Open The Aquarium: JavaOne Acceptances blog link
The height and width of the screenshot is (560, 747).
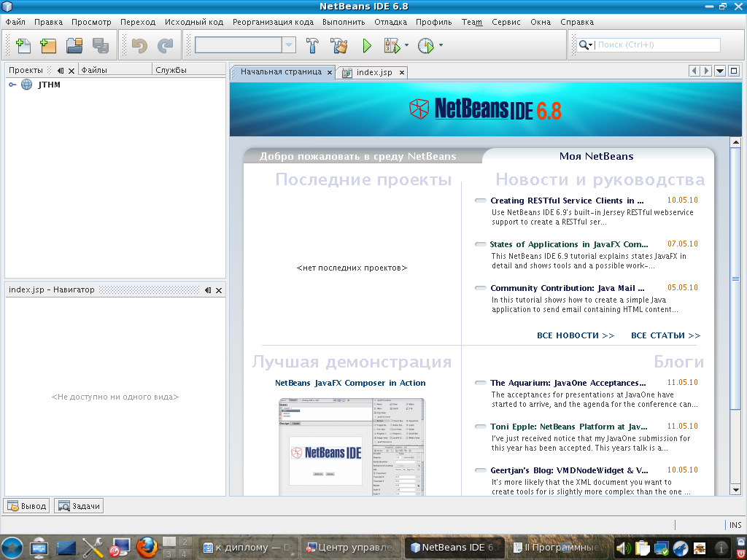pyautogui.click(x=568, y=383)
